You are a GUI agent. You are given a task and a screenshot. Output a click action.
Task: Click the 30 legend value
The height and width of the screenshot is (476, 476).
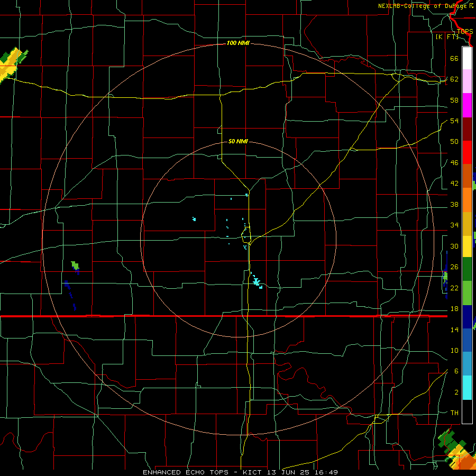pos(454,246)
